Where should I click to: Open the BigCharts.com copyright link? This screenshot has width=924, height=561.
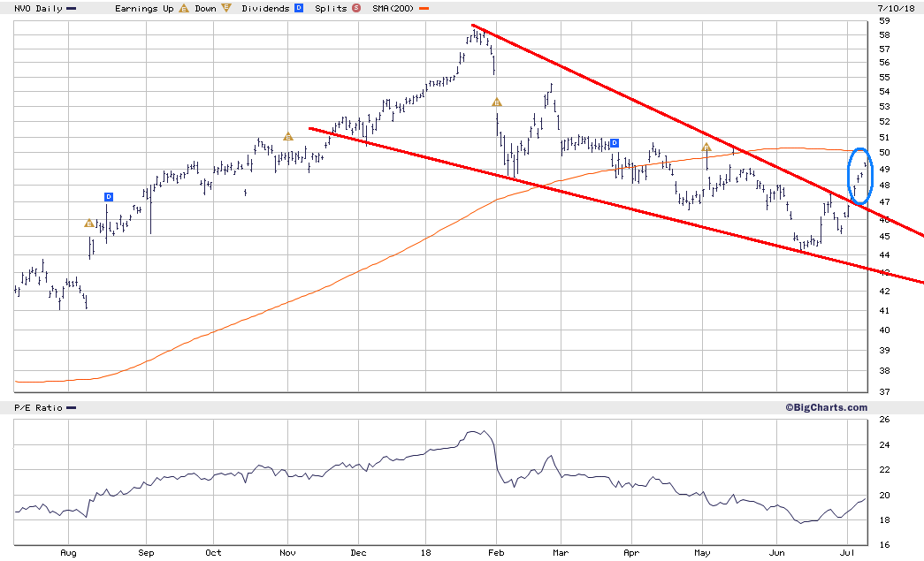pyautogui.click(x=826, y=407)
